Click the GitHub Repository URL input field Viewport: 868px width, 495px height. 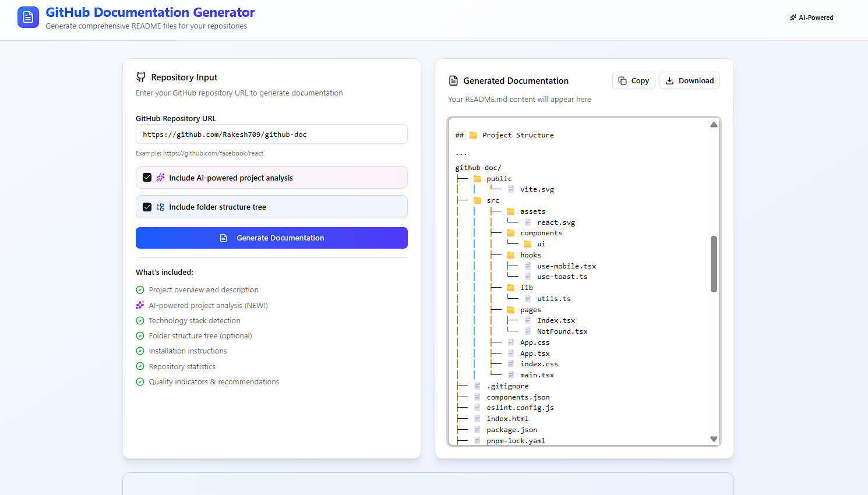(271, 134)
